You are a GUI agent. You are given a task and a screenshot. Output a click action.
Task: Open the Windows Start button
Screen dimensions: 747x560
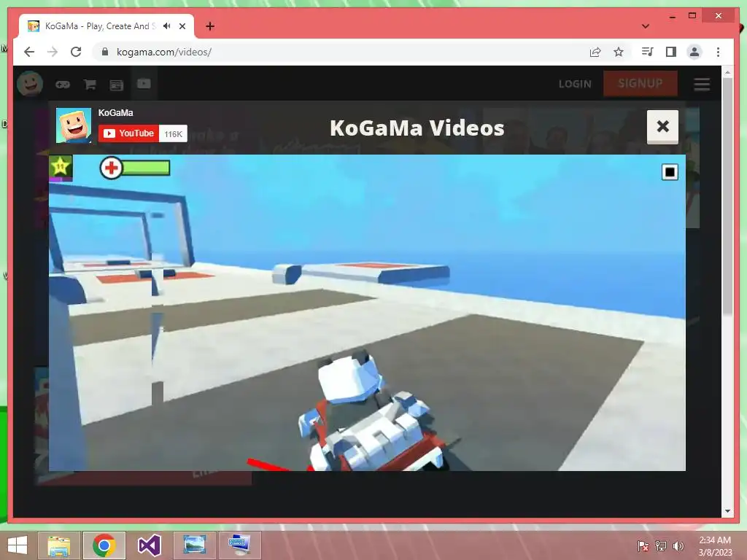(18, 545)
